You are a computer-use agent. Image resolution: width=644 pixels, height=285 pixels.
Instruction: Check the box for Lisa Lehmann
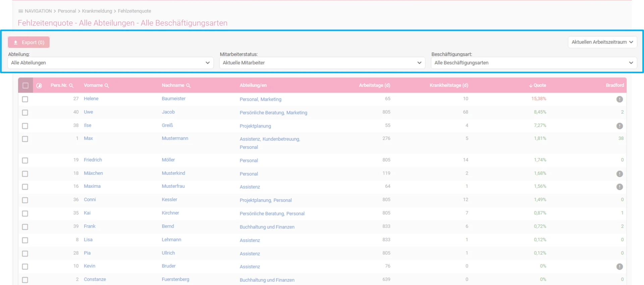[x=25, y=240]
